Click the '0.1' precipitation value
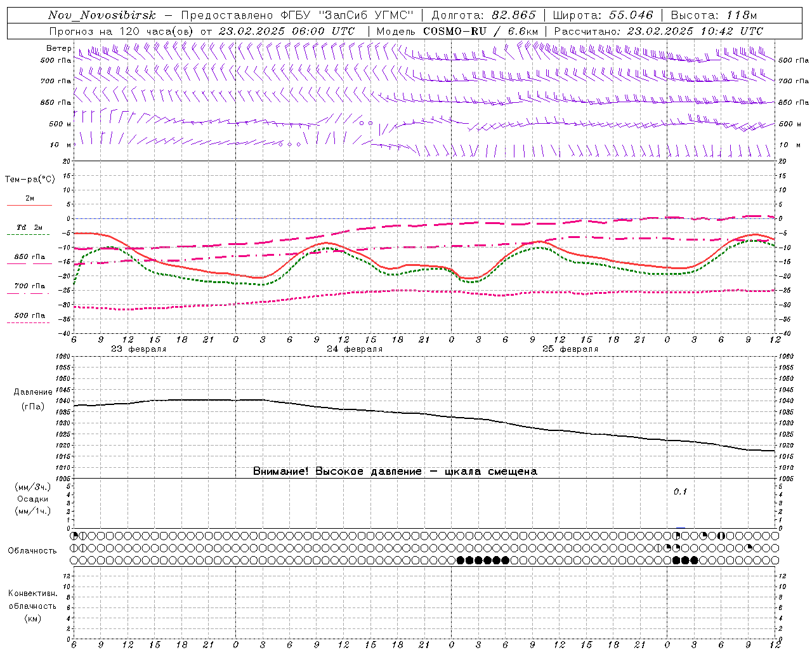Viewport: 812px width, 650px height. click(680, 491)
